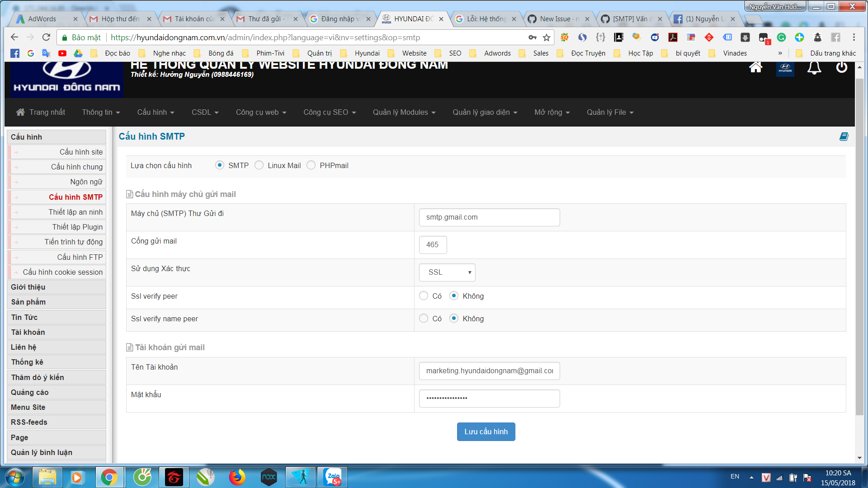The image size is (868, 488).
Task: Select the Linux Mail radio option
Action: click(259, 165)
